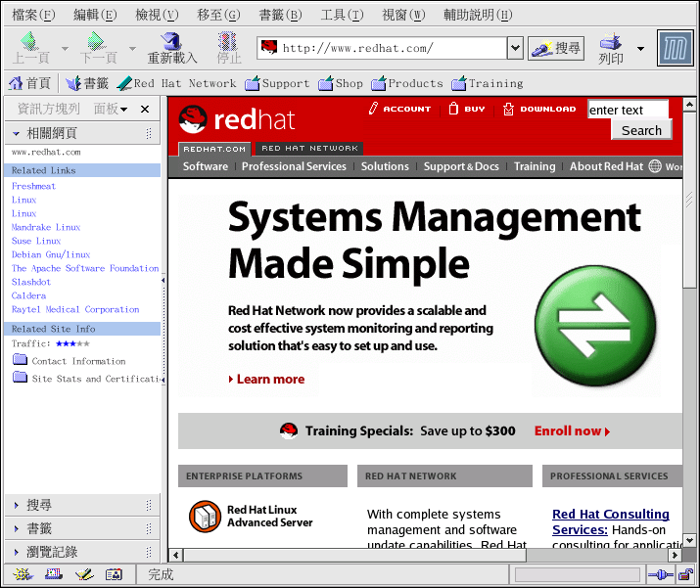The width and height of the screenshot is (700, 588).
Task: Select the Red Hat Network page tab
Action: [309, 149]
